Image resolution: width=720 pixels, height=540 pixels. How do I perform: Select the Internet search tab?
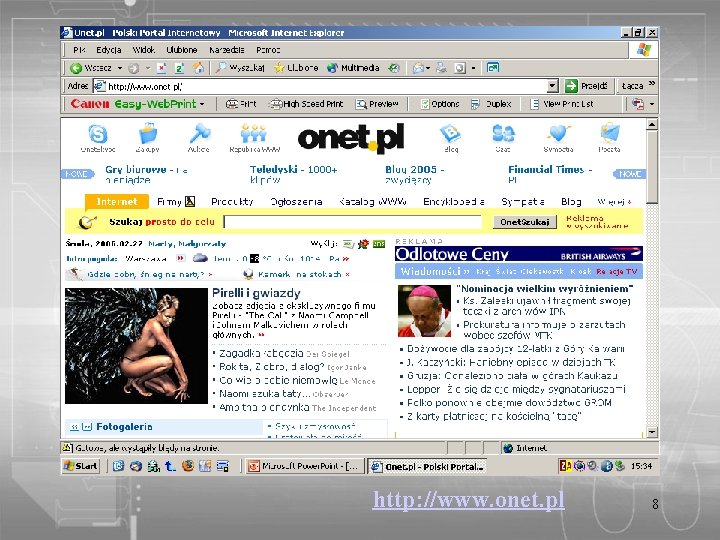pyautogui.click(x=117, y=202)
